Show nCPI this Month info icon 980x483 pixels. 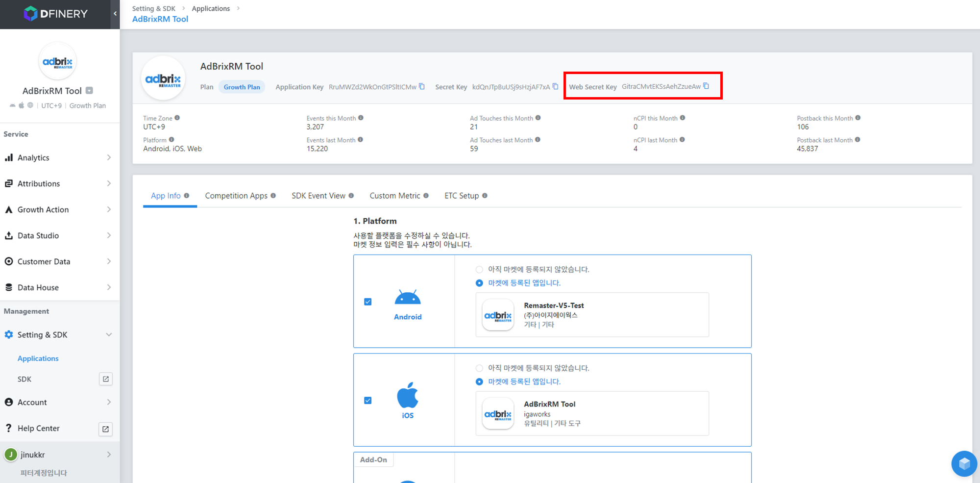(683, 118)
